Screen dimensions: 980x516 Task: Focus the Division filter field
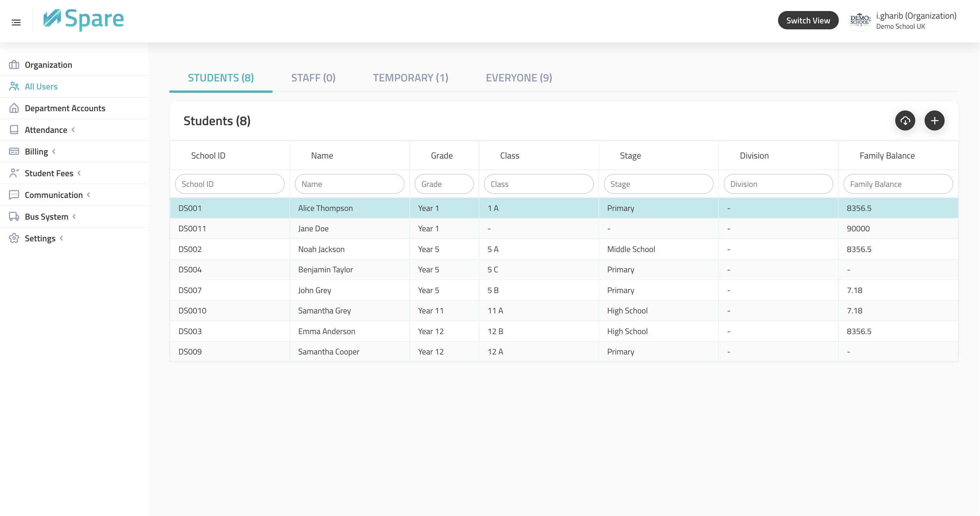coord(778,184)
